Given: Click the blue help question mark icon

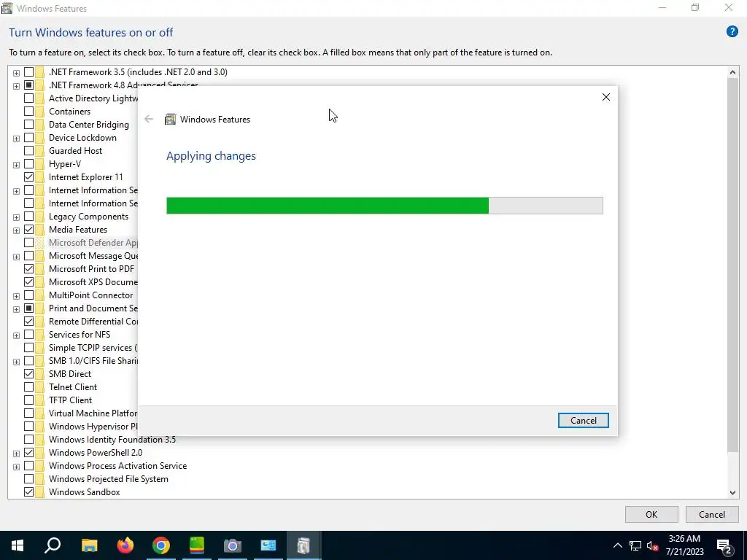Looking at the screenshot, I should [x=732, y=32].
